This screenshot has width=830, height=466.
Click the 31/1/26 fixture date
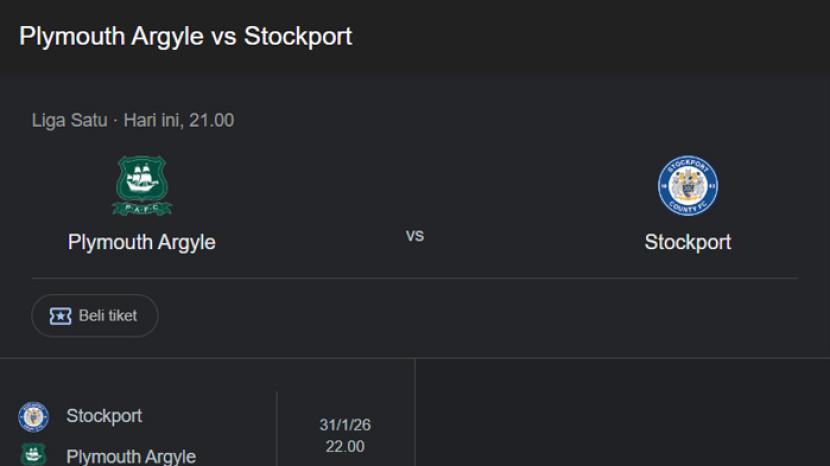345,425
